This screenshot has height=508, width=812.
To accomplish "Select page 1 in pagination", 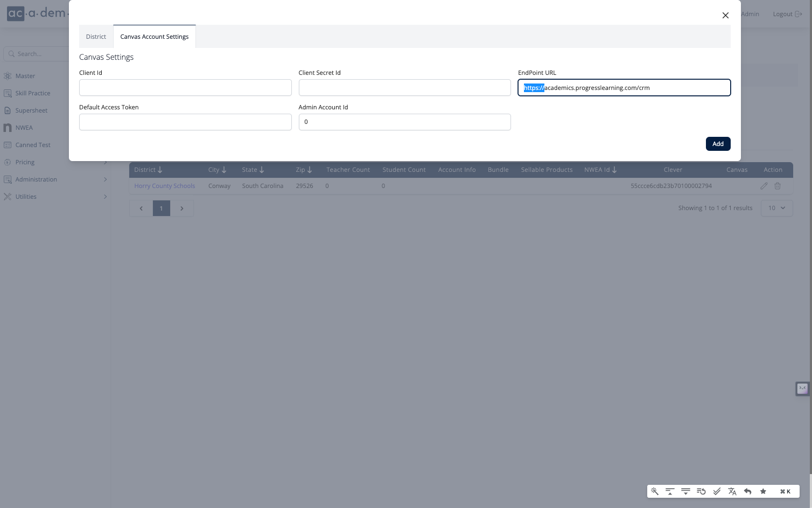I will 162,208.
